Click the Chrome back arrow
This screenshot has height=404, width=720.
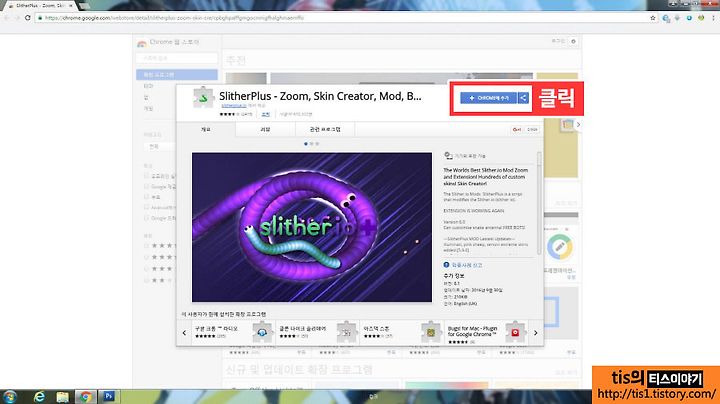[x=6, y=18]
